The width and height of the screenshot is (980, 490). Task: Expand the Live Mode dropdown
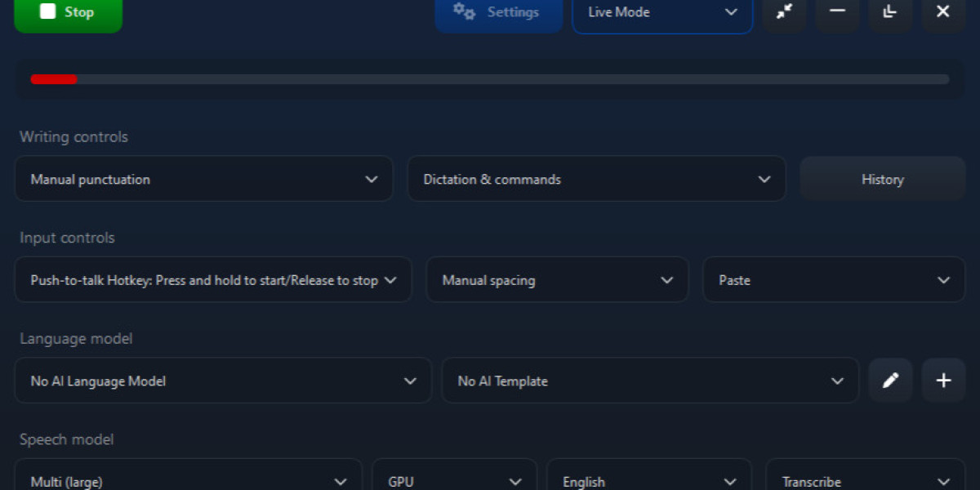pos(662,13)
